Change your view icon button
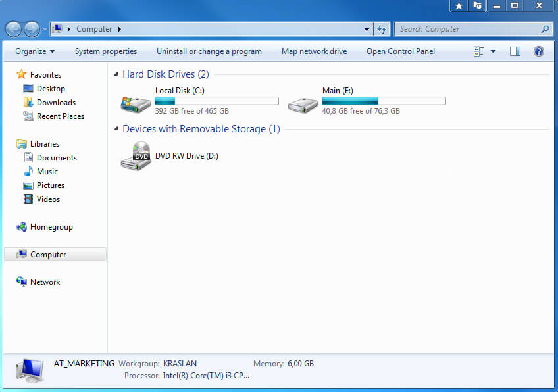Viewport: 558px width, 392px height. (479, 51)
